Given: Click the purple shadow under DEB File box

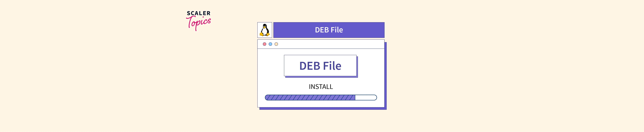Looking at the screenshot, I should click(x=321, y=77).
